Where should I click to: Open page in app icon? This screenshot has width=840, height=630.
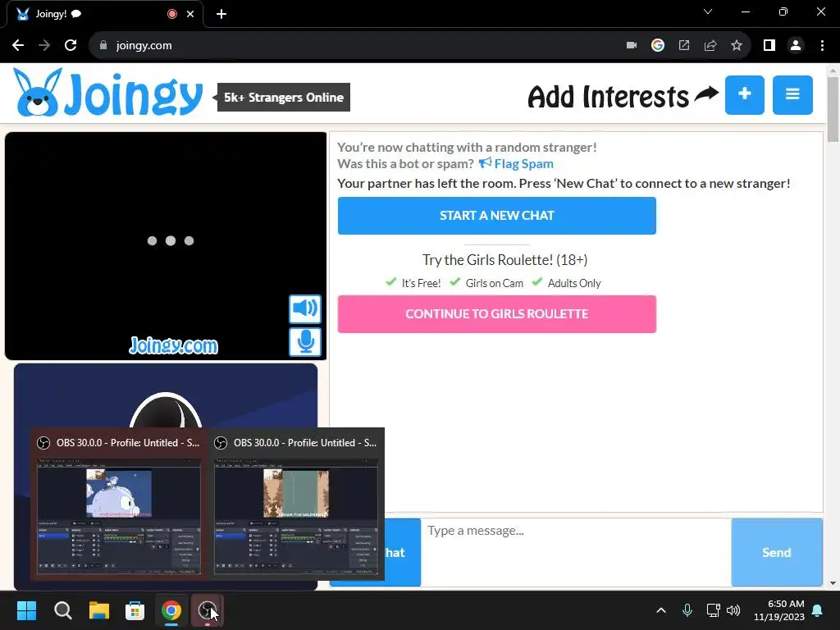click(684, 46)
